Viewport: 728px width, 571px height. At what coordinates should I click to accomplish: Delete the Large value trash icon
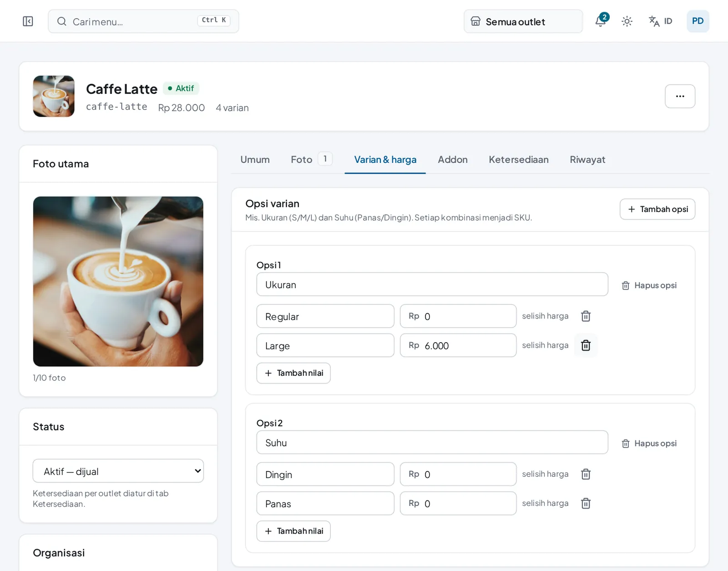pos(586,345)
